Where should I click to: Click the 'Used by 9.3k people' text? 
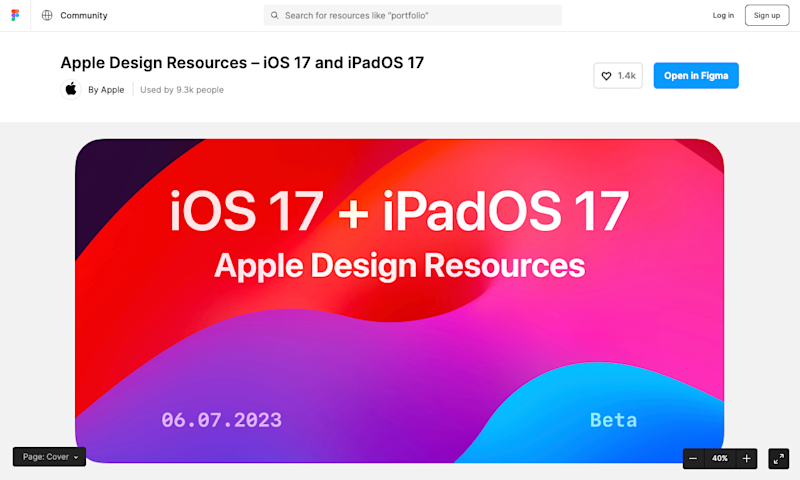(x=182, y=90)
